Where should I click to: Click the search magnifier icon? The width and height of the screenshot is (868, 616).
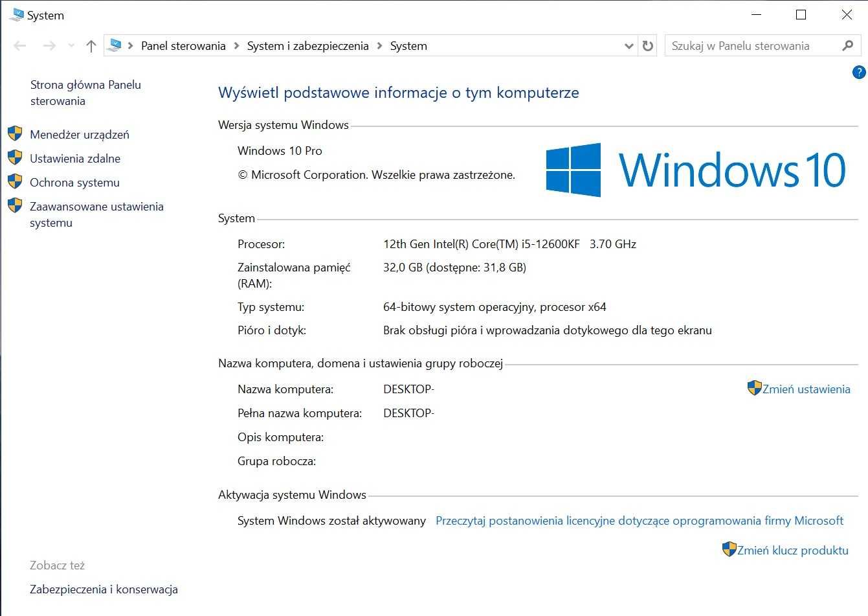(848, 45)
